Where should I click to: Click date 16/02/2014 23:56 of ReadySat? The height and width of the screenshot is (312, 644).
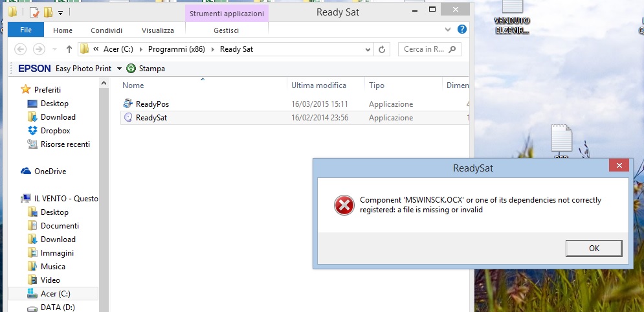point(320,118)
